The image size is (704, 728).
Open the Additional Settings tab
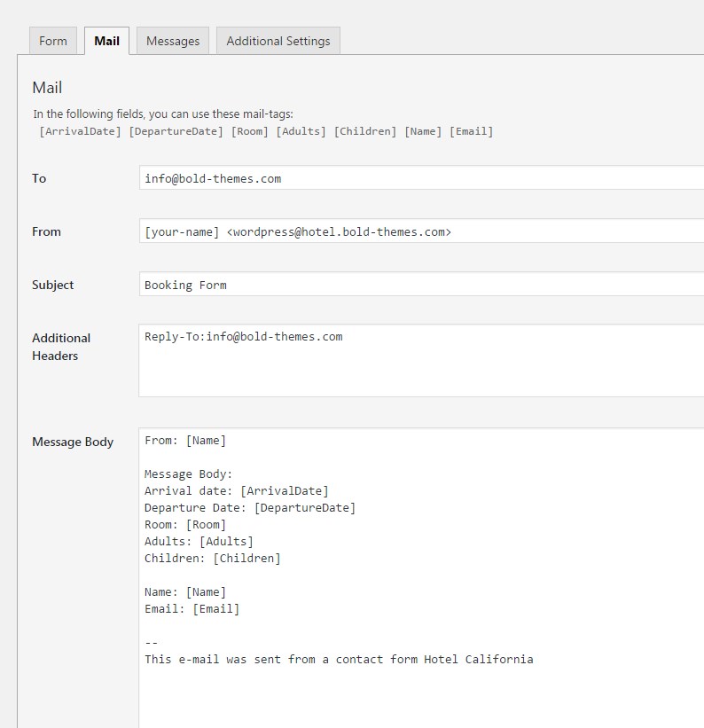click(x=278, y=41)
